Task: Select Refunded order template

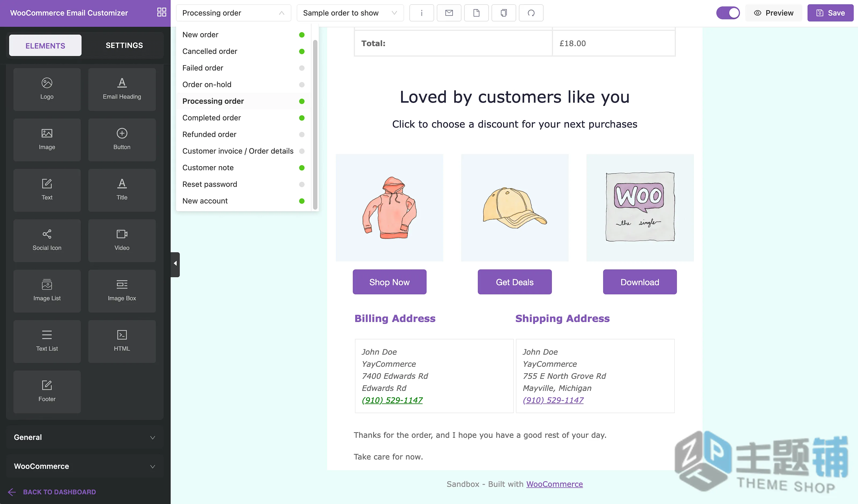Action: pos(243,134)
